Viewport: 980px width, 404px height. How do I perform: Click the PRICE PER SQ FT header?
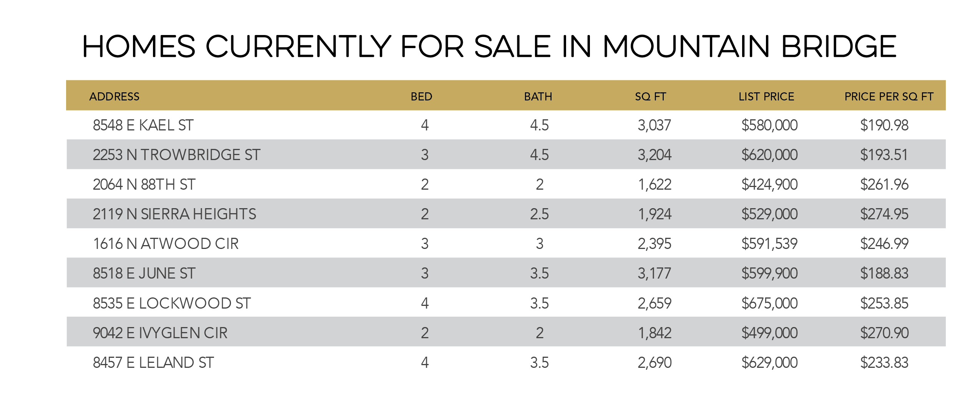coord(889,96)
